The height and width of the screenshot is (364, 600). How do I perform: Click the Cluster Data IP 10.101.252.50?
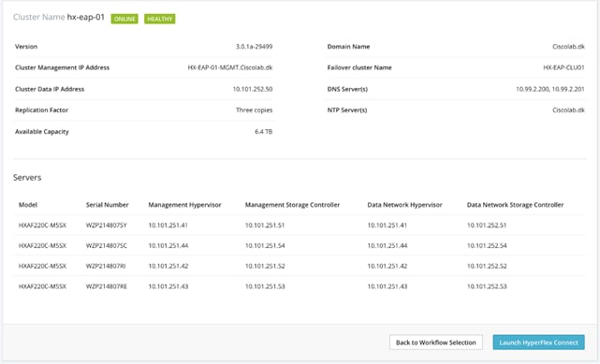tap(253, 89)
